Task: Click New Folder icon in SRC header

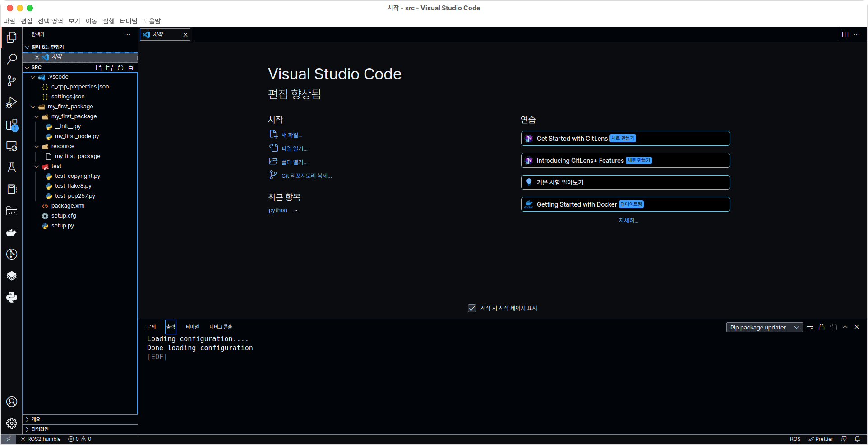Action: pos(110,68)
